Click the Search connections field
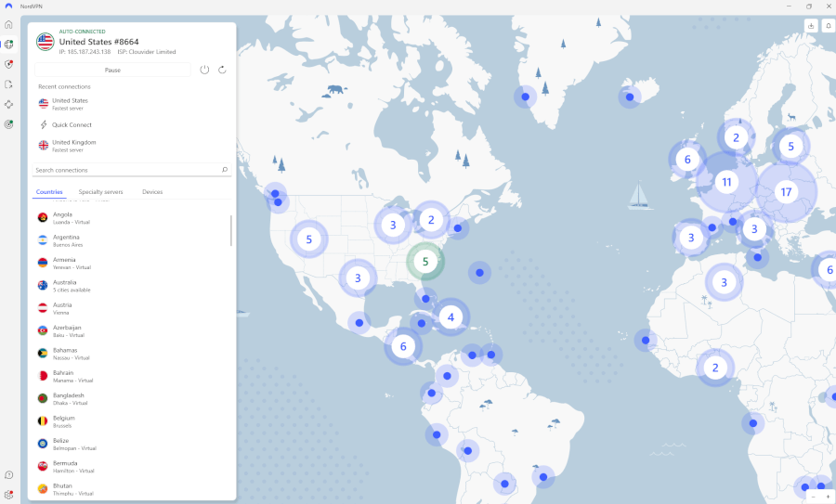 point(125,170)
